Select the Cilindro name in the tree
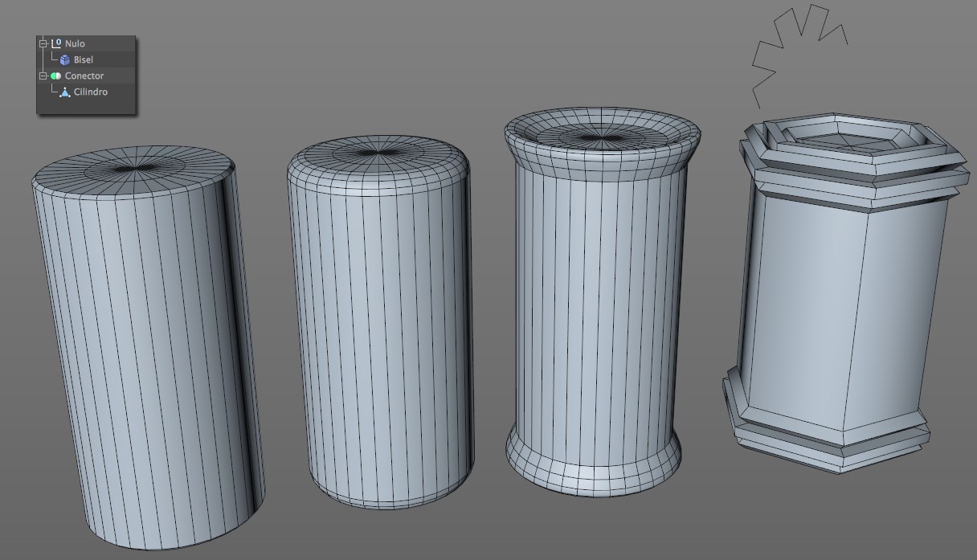 pyautogui.click(x=91, y=92)
